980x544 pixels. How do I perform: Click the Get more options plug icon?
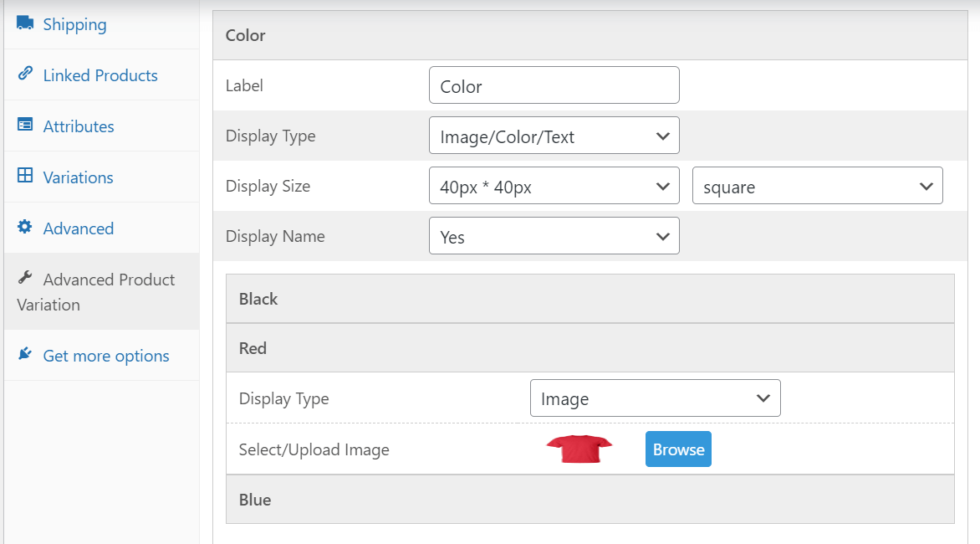(25, 355)
